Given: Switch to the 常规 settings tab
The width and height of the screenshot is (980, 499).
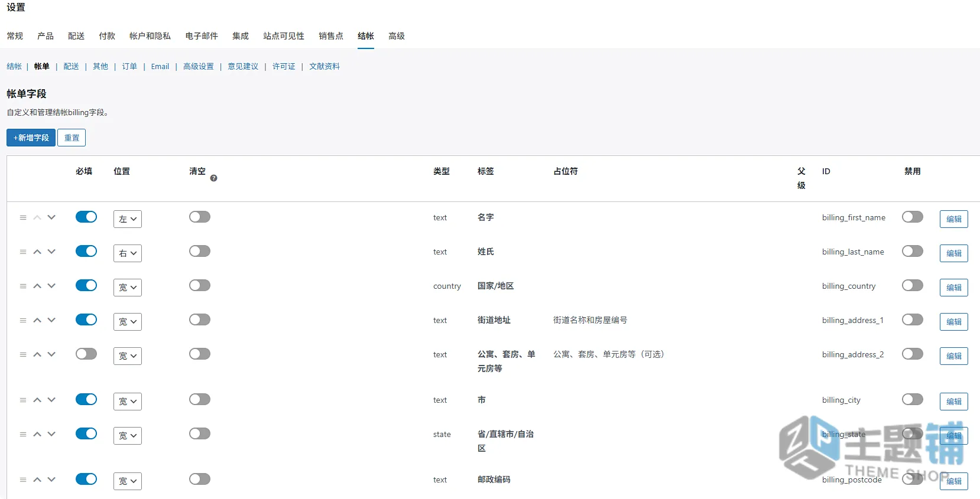Looking at the screenshot, I should [x=15, y=36].
